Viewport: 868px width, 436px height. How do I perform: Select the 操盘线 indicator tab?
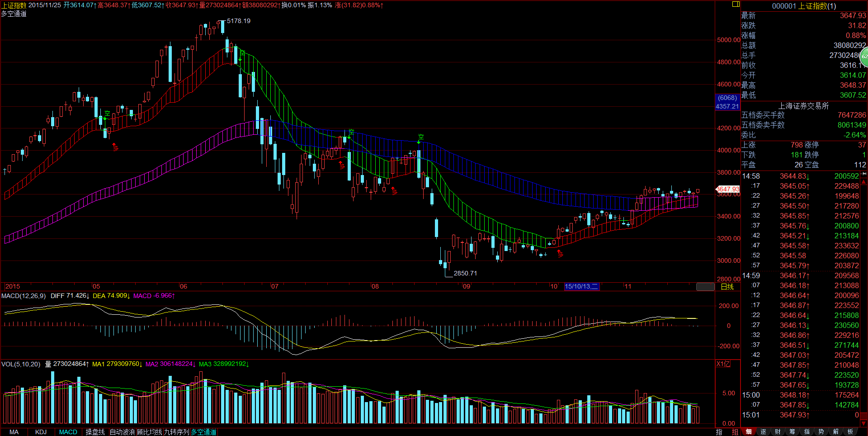[95, 432]
